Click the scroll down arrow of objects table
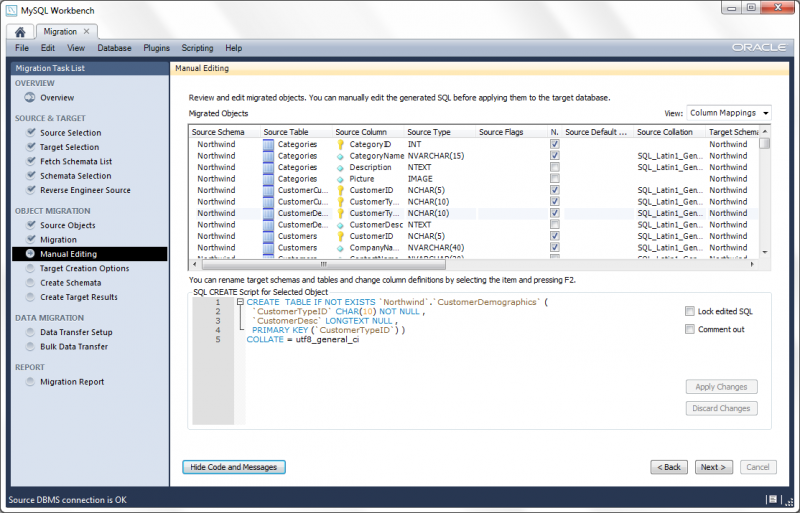 765,251
